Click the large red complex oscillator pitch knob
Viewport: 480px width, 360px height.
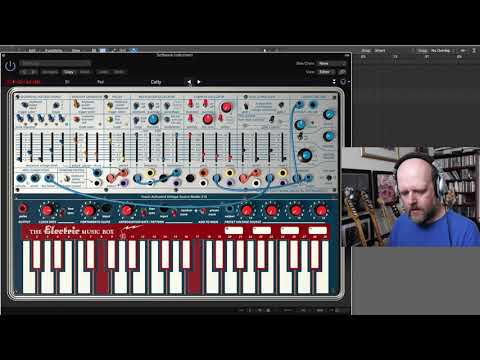[x=208, y=119]
